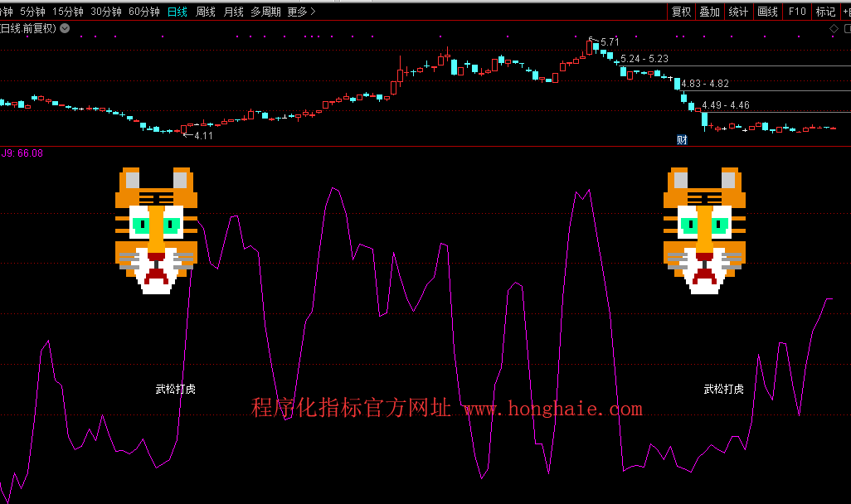
Task: Open the 标记 marker tool
Action: coord(825,12)
